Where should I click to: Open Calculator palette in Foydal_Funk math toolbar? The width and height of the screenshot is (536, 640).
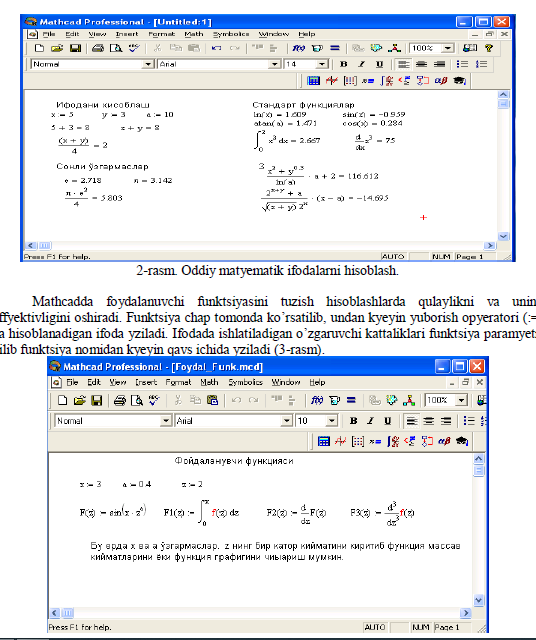[324, 441]
